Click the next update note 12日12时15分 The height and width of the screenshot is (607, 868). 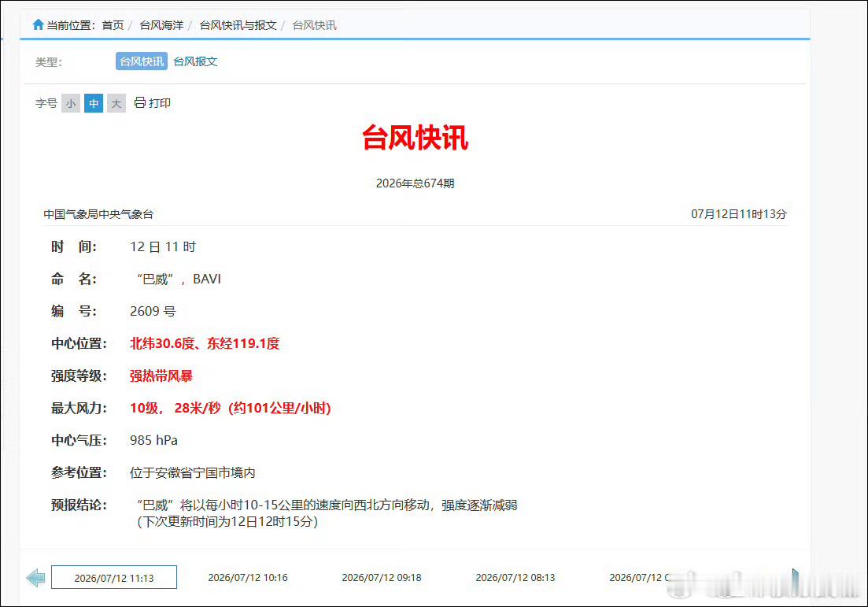[x=227, y=522]
